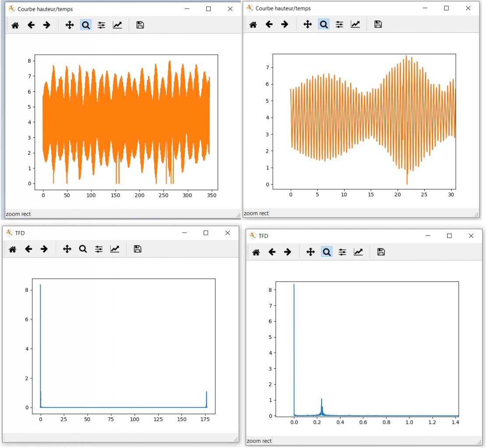The height and width of the screenshot is (448, 487).
Task: Click Home icon in top-right Courbe hauteur/temps window
Action: coord(253,24)
